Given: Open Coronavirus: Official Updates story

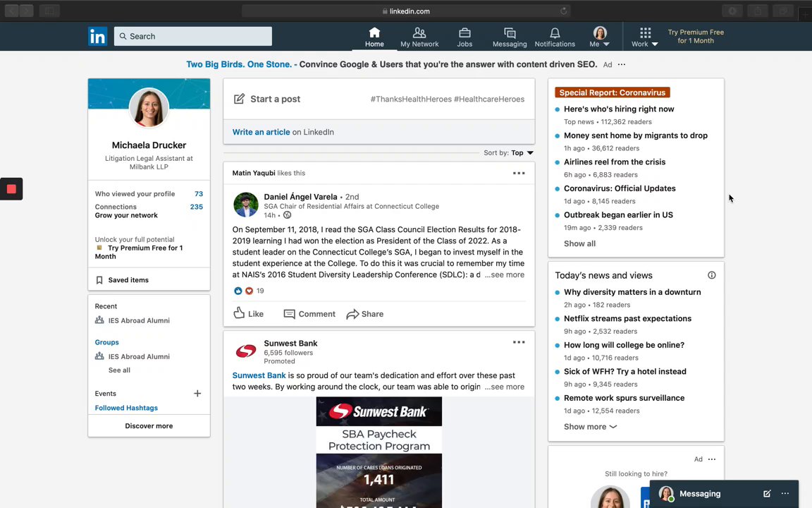Looking at the screenshot, I should 620,188.
